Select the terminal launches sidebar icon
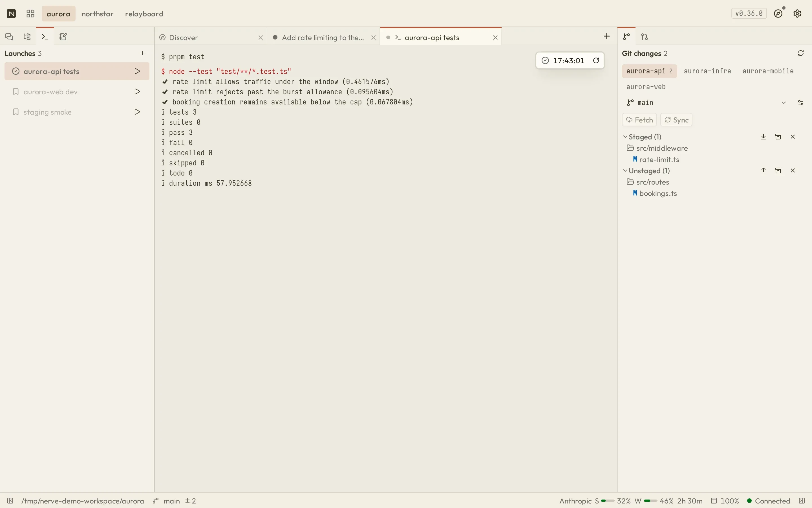 click(x=45, y=37)
